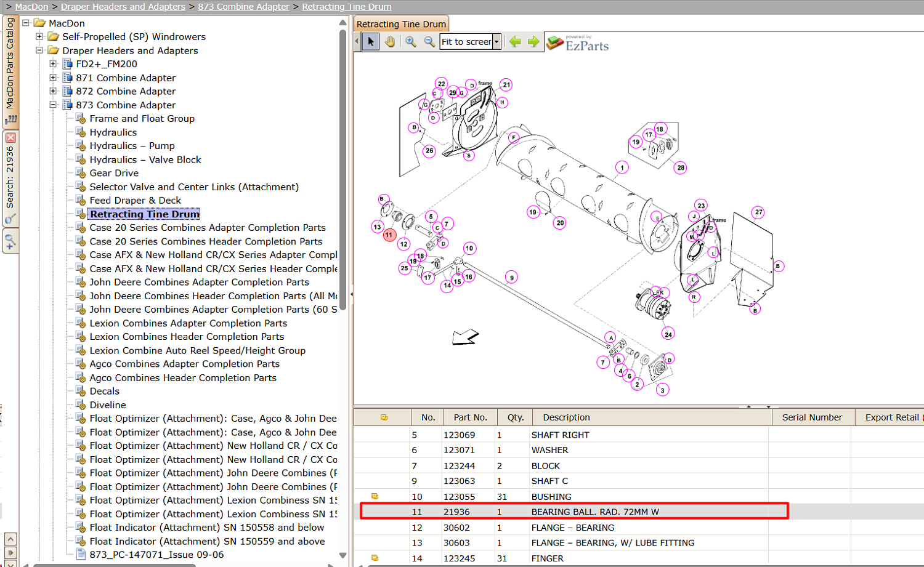Expand the 871 Combine Adapter node

[x=53, y=78]
